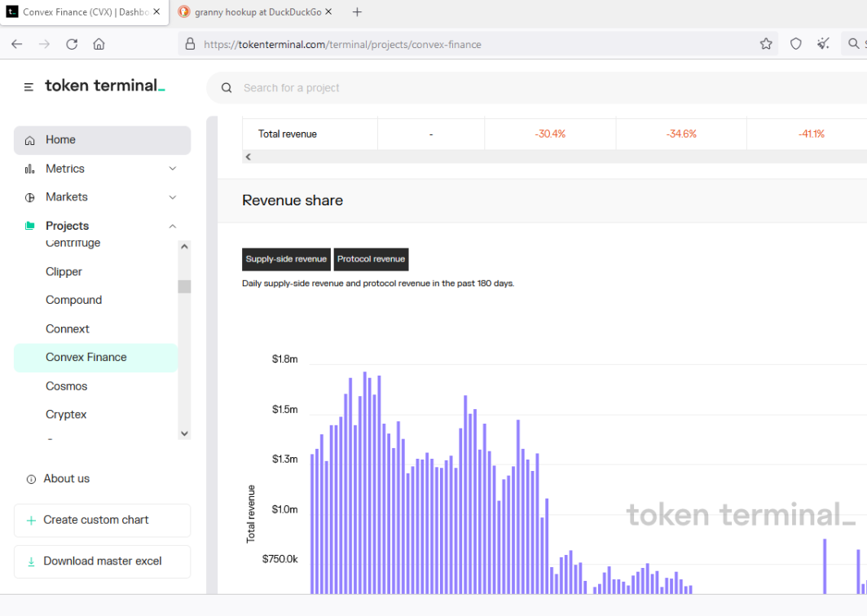Click the URL address bar
The width and height of the screenshot is (867, 616).
478,44
